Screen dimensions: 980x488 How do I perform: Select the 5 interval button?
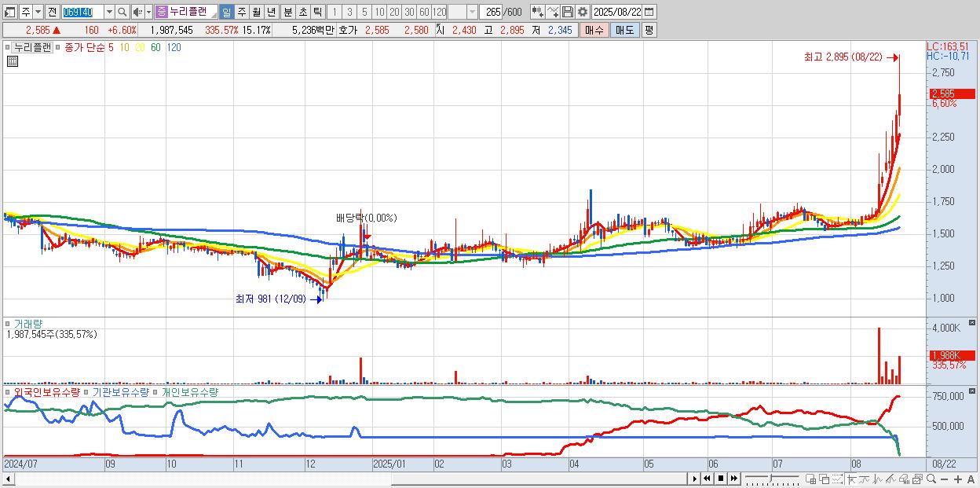(364, 12)
